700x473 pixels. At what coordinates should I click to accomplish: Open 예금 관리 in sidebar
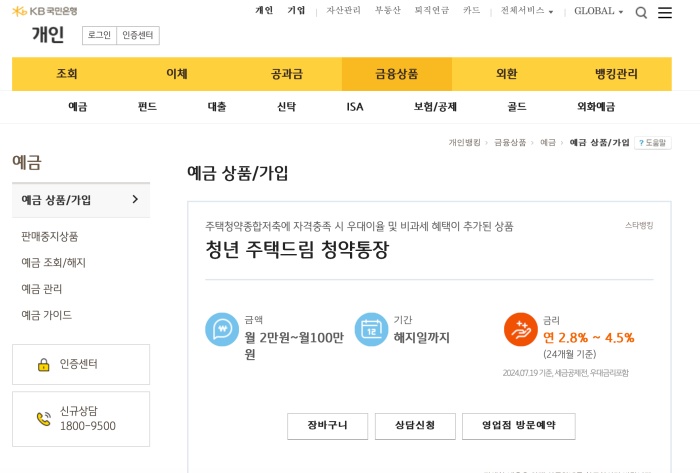[42, 289]
